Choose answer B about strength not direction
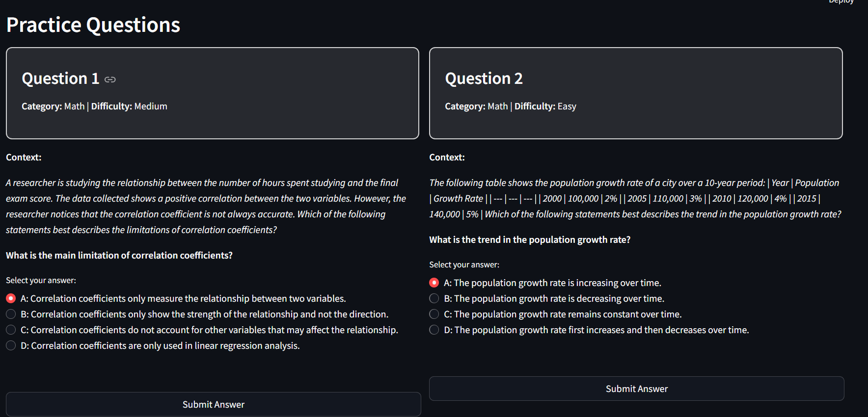This screenshot has width=868, height=417. coord(11,314)
